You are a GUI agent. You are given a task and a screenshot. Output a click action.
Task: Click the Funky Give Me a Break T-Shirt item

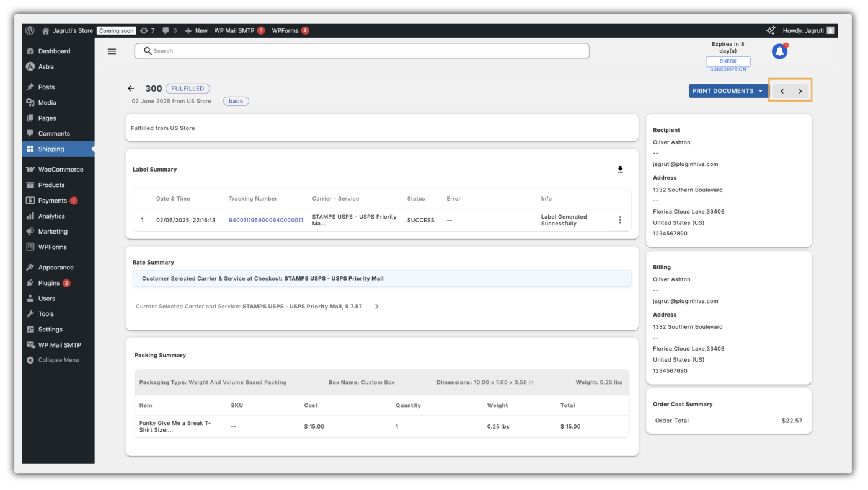pyautogui.click(x=175, y=426)
